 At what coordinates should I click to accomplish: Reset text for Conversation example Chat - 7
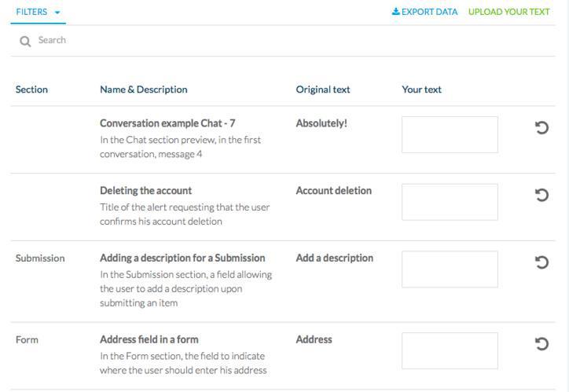(x=541, y=128)
